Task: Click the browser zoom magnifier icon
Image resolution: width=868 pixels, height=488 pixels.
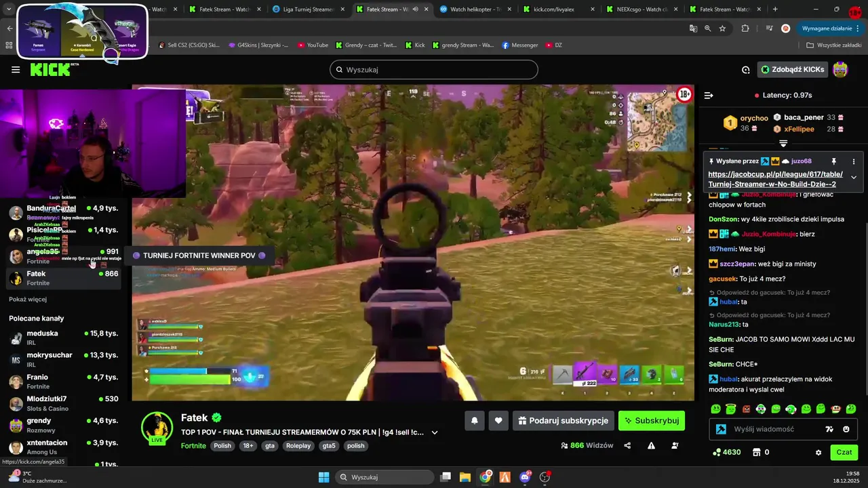Action: [708, 28]
